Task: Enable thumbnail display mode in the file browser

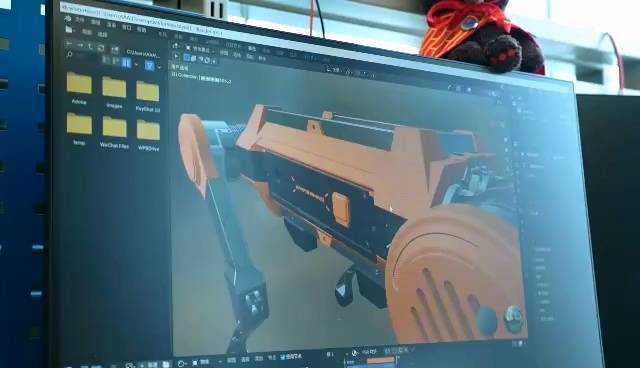Action: tap(126, 62)
